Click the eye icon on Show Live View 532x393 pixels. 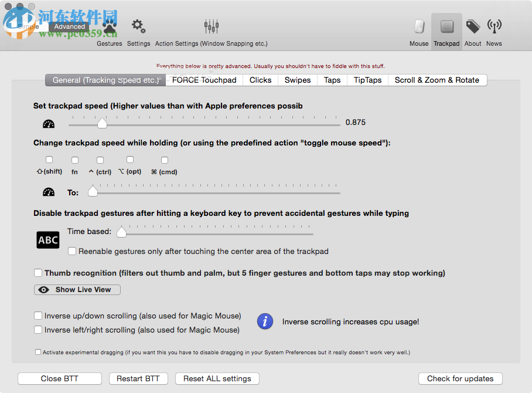point(43,290)
